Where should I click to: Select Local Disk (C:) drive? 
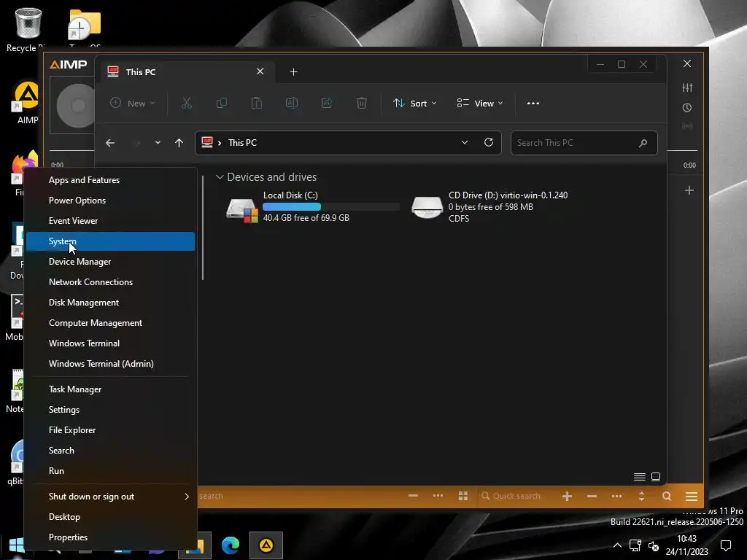(x=311, y=206)
